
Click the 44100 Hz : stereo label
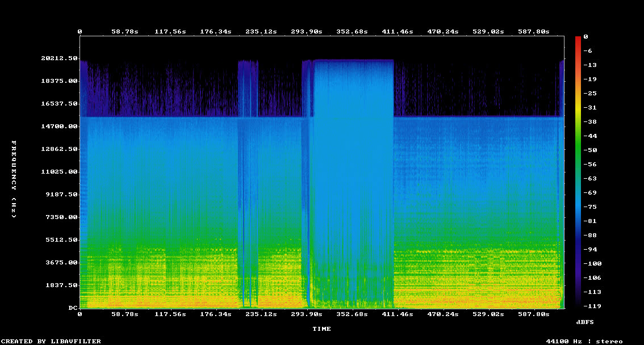(584, 341)
